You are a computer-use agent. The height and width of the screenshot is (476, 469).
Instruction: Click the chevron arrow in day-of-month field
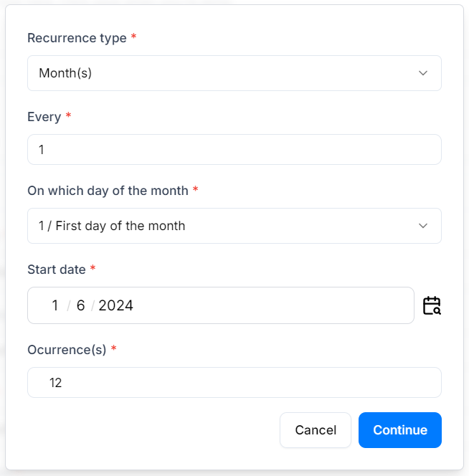(423, 226)
